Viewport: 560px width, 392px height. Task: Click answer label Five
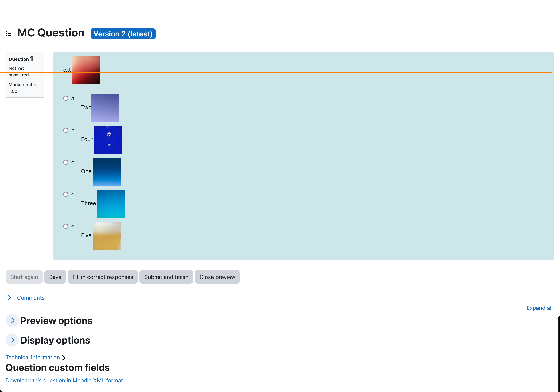tap(86, 235)
